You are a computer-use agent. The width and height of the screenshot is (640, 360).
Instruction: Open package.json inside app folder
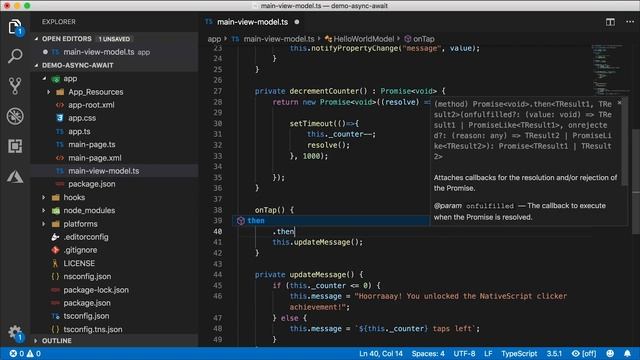point(114,184)
